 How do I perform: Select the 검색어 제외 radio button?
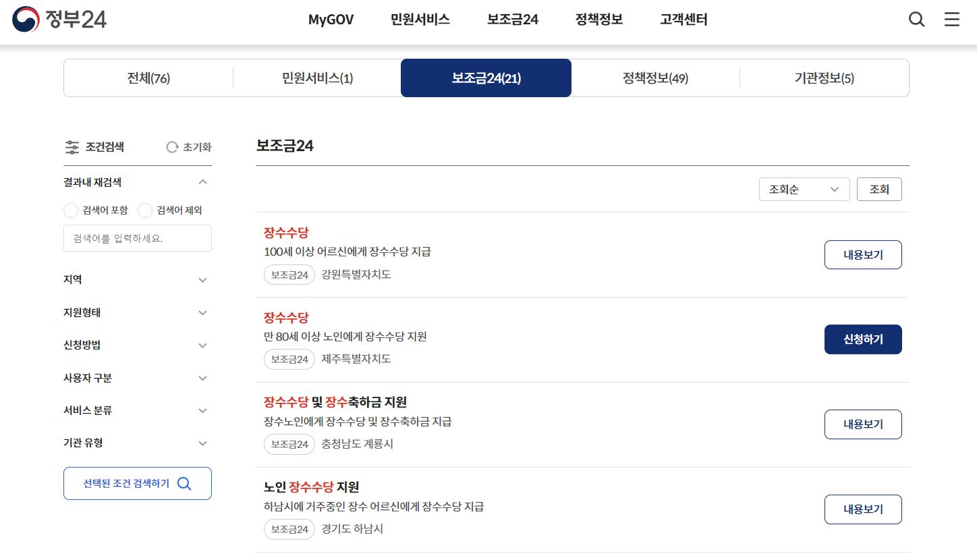(145, 211)
